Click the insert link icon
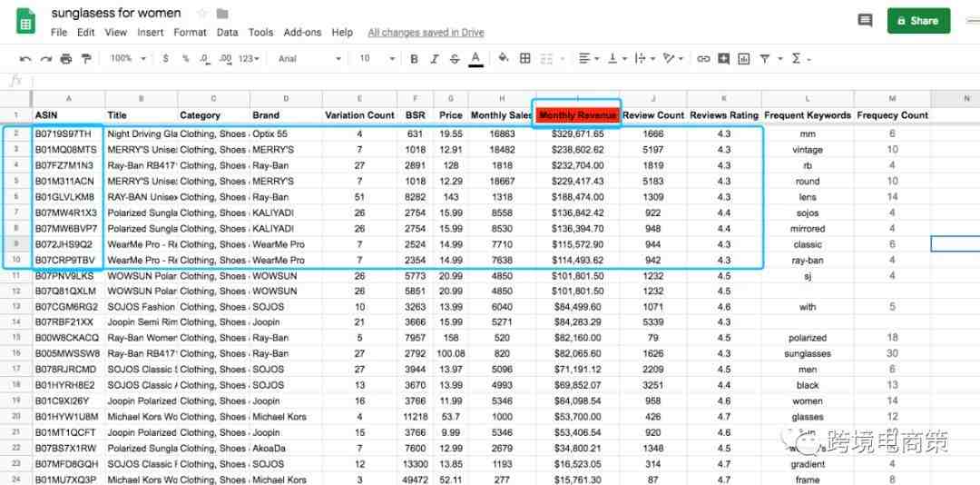Image resolution: width=980 pixels, height=485 pixels. click(x=703, y=59)
